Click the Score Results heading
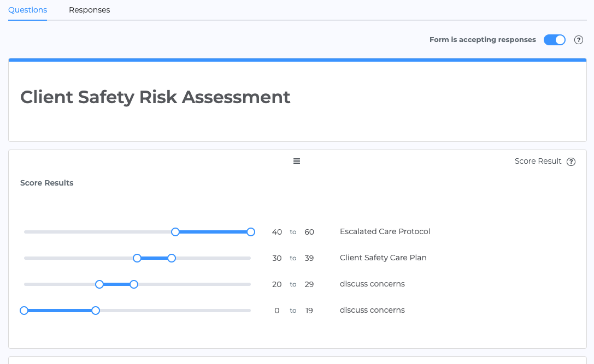This screenshot has width=594, height=364. (x=47, y=183)
